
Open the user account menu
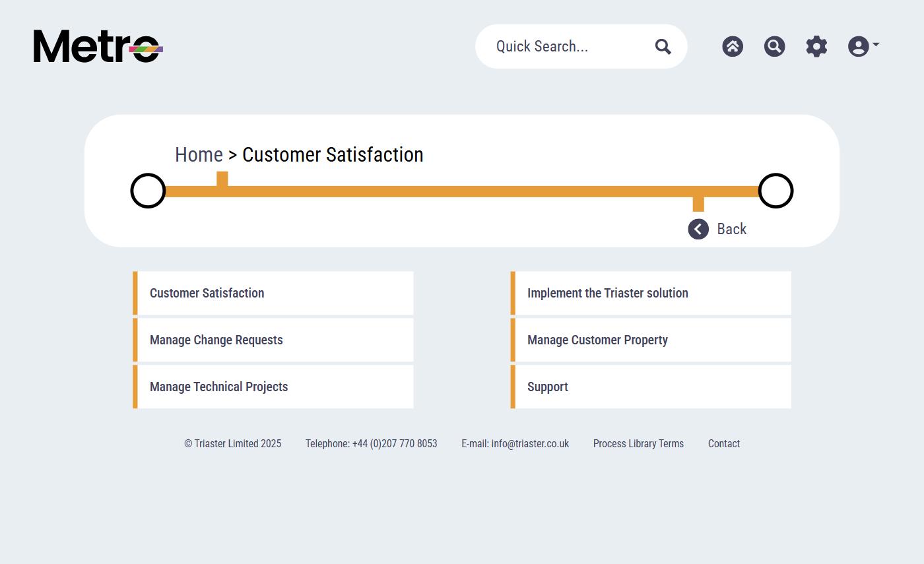[863, 46]
